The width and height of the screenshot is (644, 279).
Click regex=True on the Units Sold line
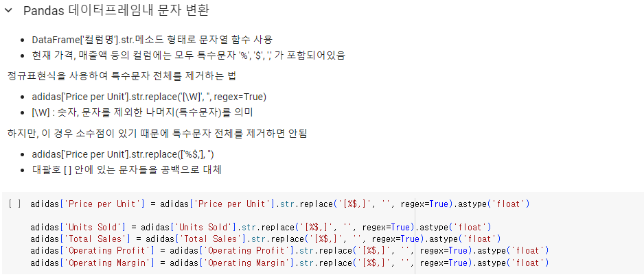(x=387, y=227)
